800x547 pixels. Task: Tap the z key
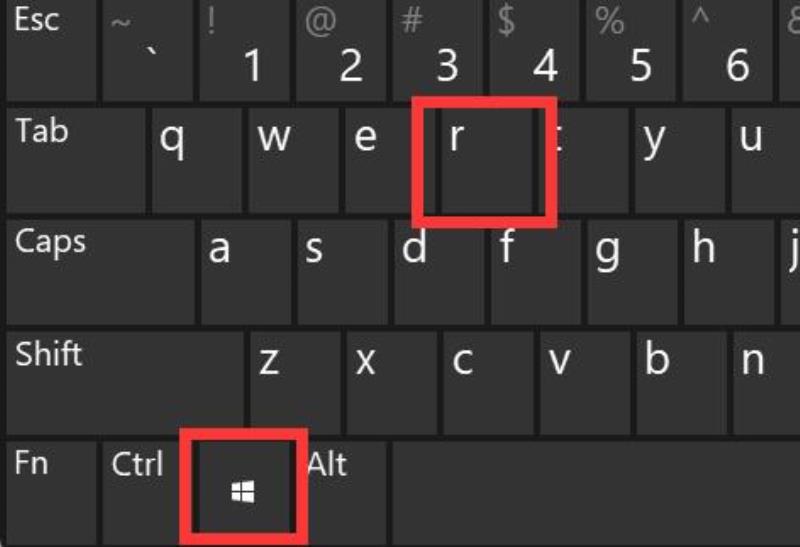[x=294, y=383]
